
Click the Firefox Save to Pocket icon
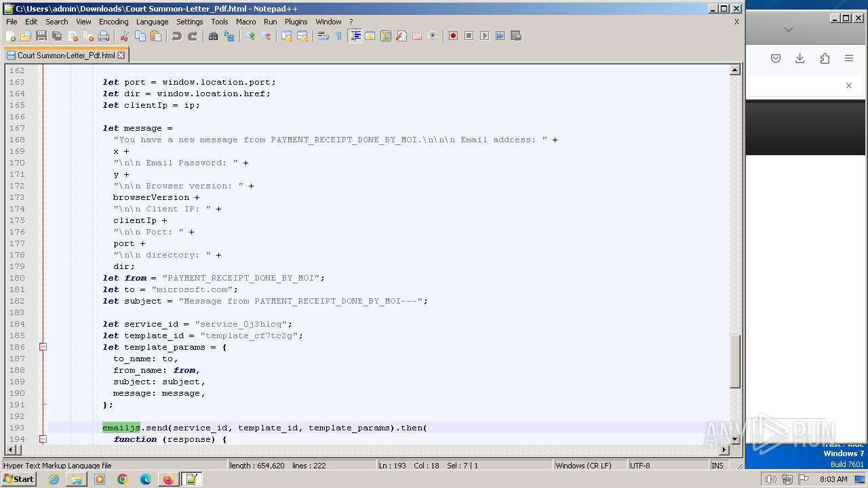coord(776,58)
